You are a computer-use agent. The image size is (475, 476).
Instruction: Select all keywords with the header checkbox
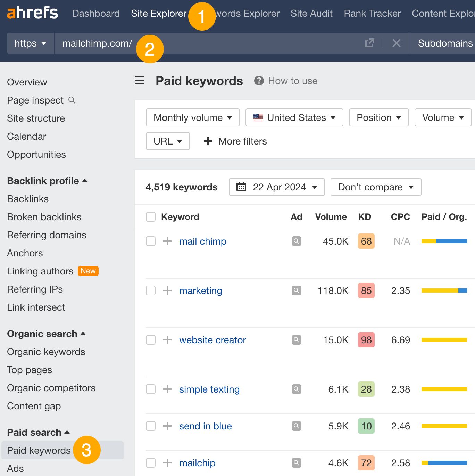point(150,216)
